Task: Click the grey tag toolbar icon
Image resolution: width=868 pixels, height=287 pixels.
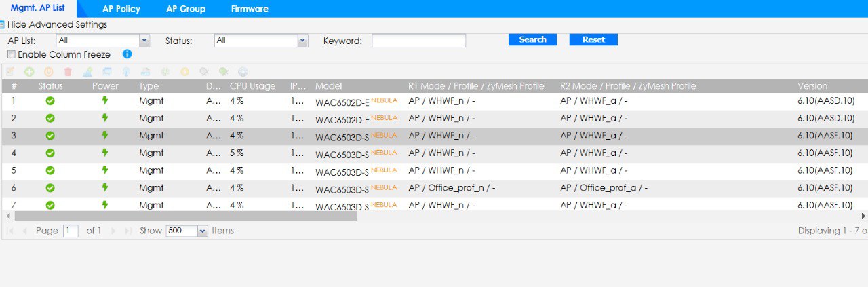Action: (x=203, y=71)
